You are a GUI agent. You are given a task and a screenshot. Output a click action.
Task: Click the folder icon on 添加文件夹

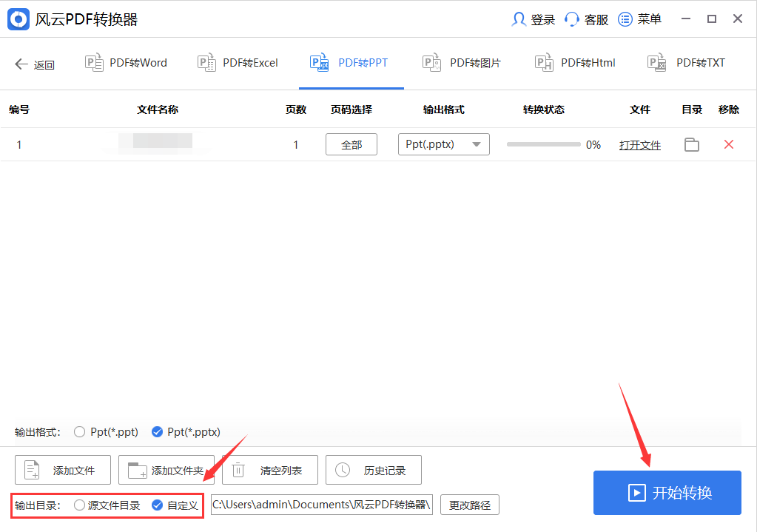click(137, 470)
